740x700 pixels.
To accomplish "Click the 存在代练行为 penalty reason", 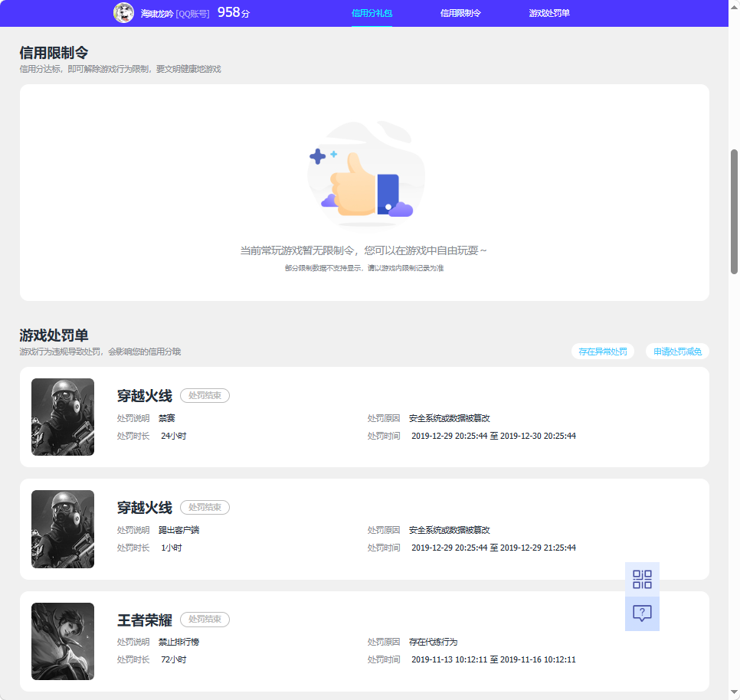I will click(x=433, y=642).
